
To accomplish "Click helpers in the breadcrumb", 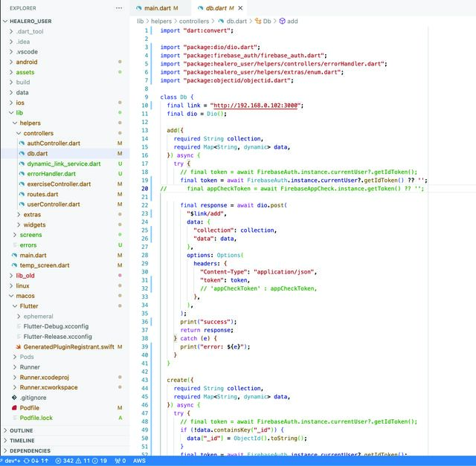I will [161, 22].
